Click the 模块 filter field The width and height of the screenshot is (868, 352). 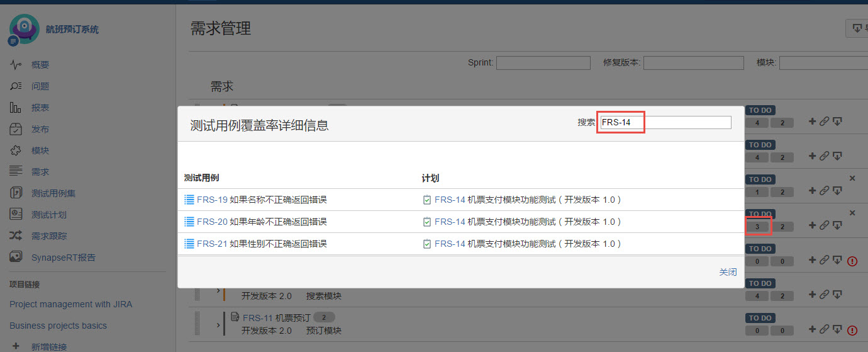pos(823,63)
